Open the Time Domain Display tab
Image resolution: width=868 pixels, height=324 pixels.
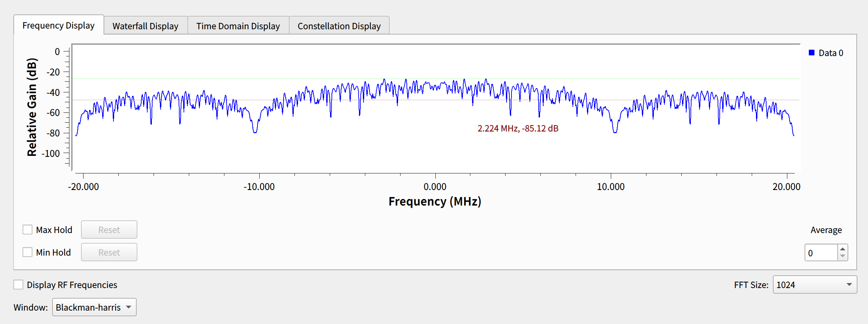click(x=238, y=26)
